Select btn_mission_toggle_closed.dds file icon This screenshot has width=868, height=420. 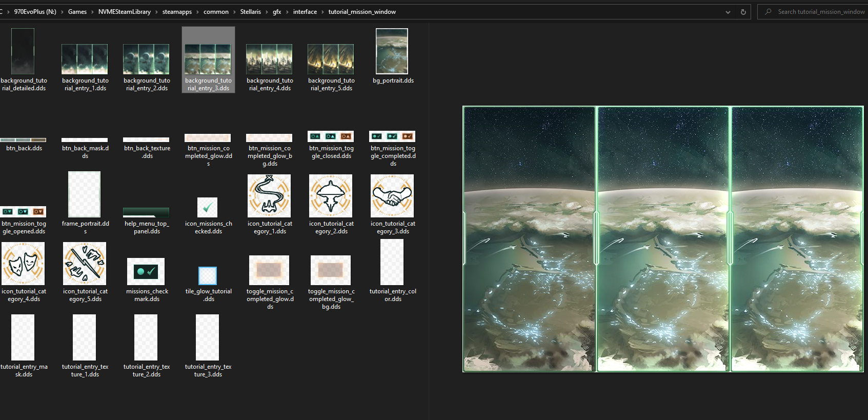click(331, 136)
